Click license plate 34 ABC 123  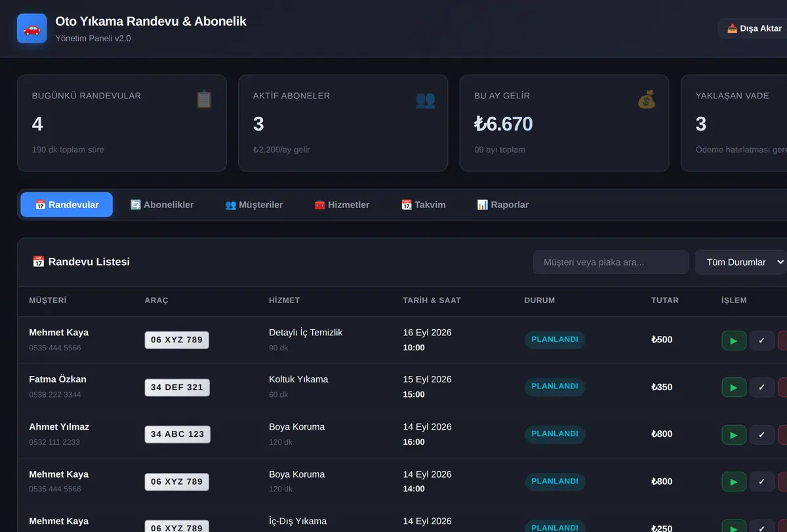pyautogui.click(x=177, y=434)
